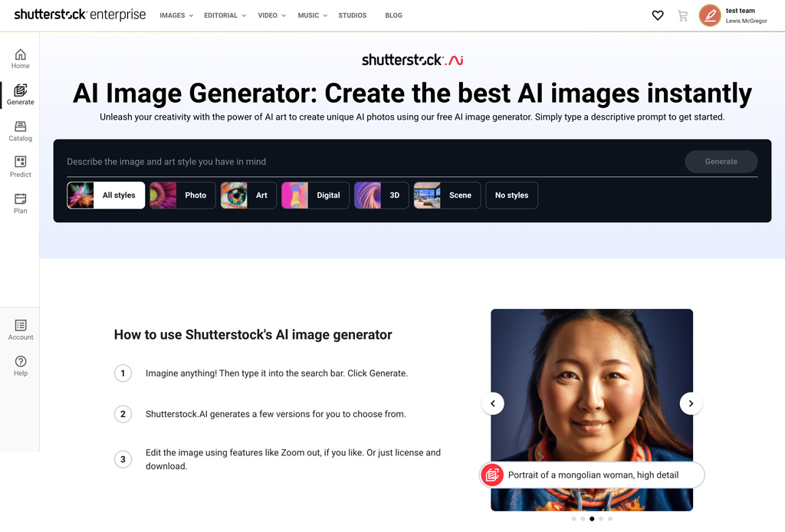Show next carousel image with right arrow

[691, 403]
